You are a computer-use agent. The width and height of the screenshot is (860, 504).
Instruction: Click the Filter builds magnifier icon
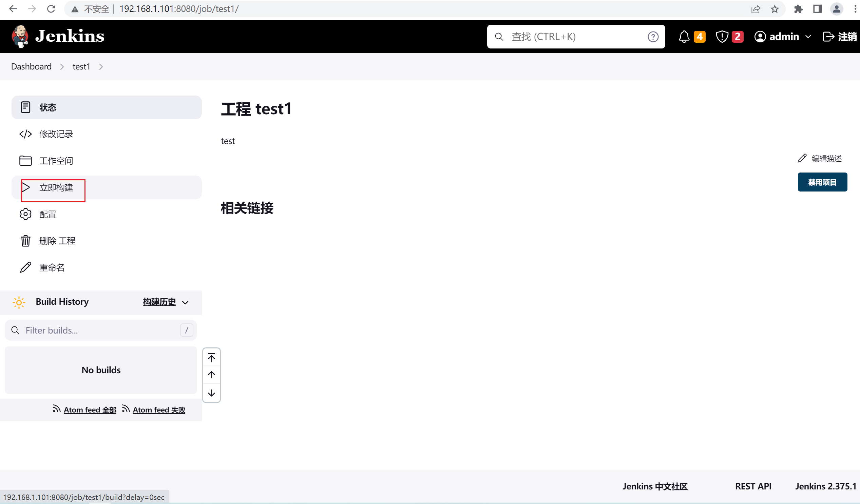(15, 330)
